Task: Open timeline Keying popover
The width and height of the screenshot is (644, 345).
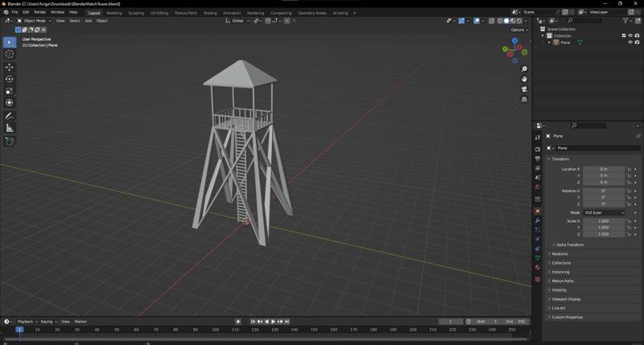Action: pyautogui.click(x=48, y=322)
